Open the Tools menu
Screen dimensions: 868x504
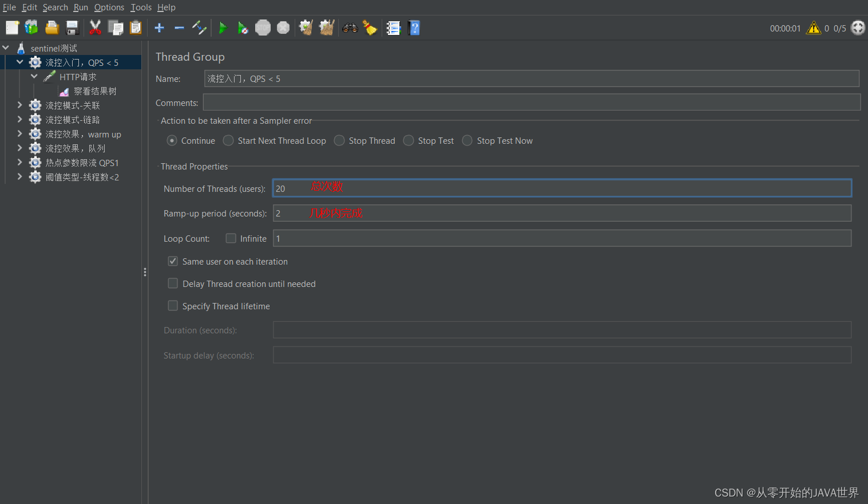pos(141,7)
